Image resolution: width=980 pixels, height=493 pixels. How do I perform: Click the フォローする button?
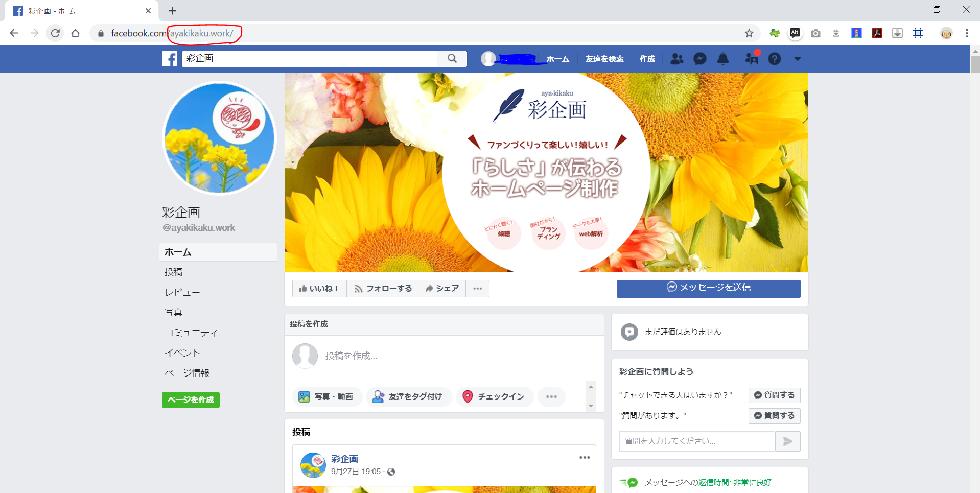383,289
